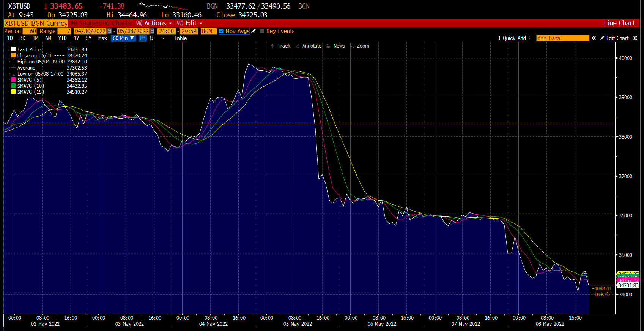The height and width of the screenshot is (331, 644).
Task: Select the line chart style icon
Action: (143, 38)
